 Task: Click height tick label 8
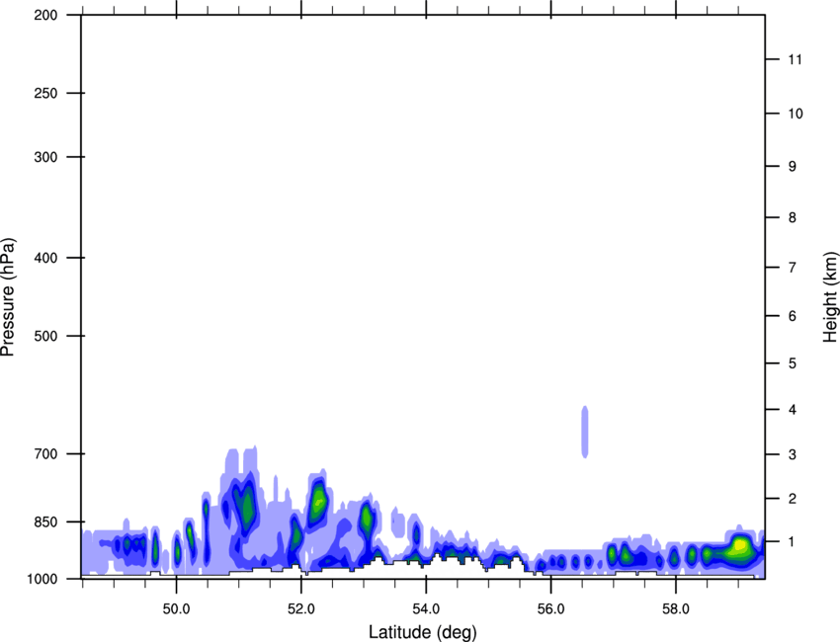(793, 217)
